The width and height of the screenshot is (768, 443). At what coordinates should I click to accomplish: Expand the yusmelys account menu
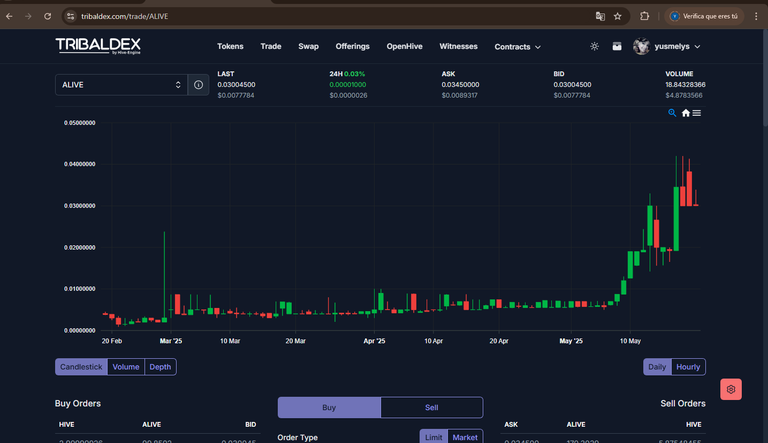[x=677, y=46]
